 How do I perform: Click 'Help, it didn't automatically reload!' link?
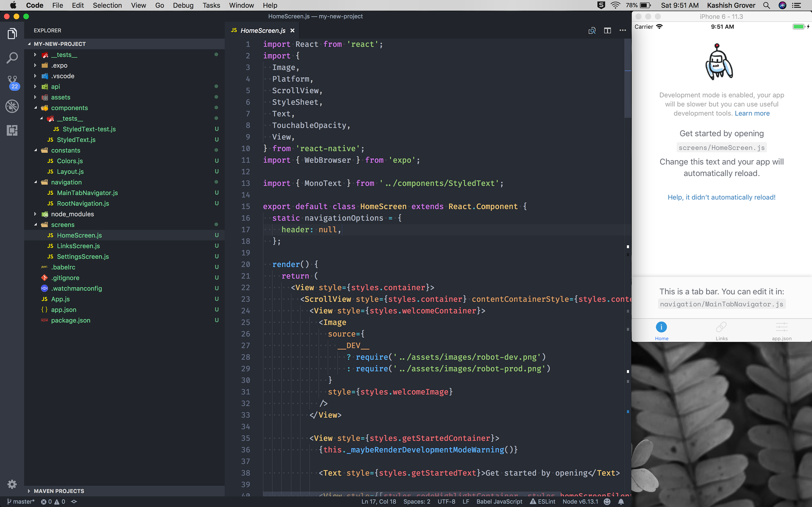click(721, 197)
